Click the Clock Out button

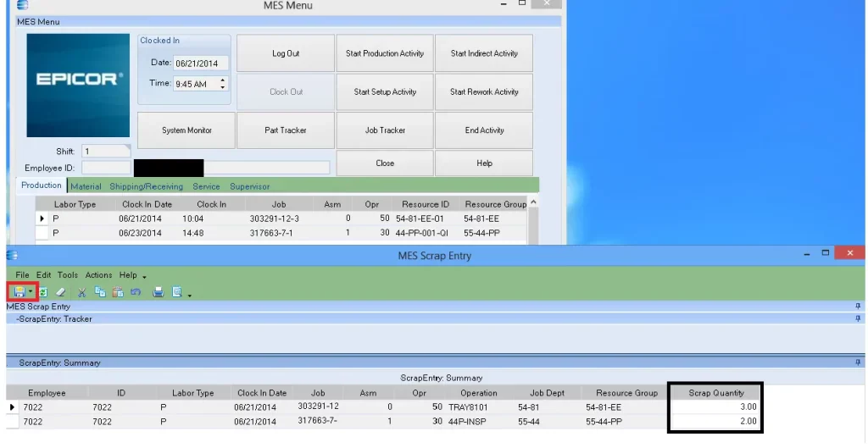pyautogui.click(x=286, y=91)
